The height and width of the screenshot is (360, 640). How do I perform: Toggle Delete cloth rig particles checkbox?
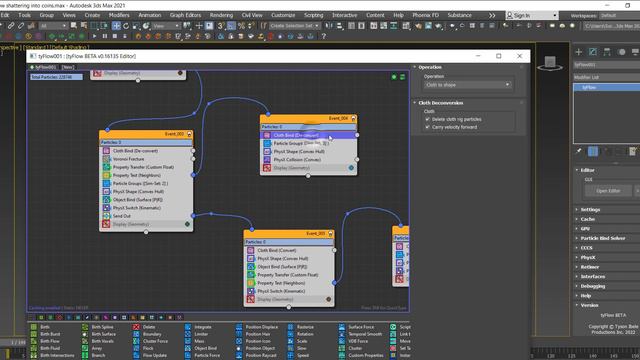(x=427, y=119)
